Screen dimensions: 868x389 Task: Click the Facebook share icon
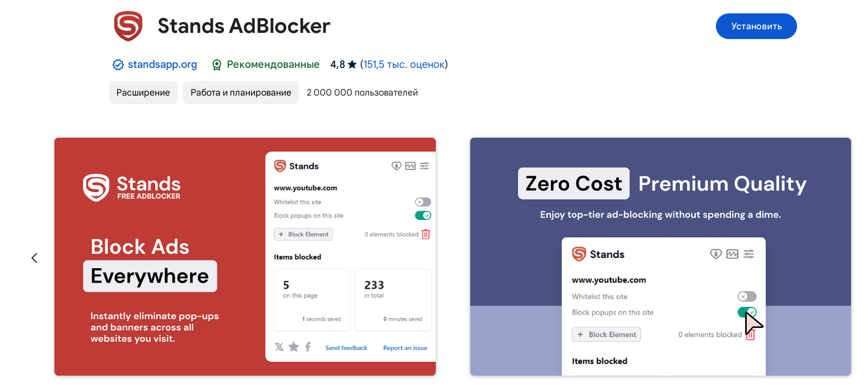click(308, 347)
